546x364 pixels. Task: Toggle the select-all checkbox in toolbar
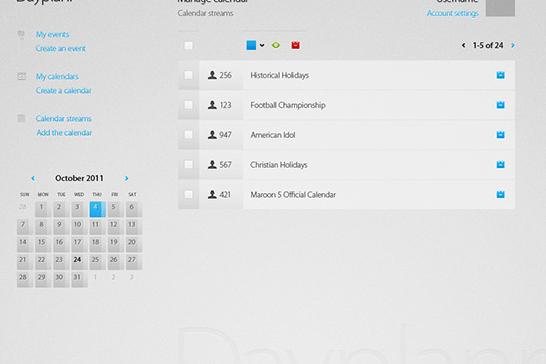pos(188,45)
